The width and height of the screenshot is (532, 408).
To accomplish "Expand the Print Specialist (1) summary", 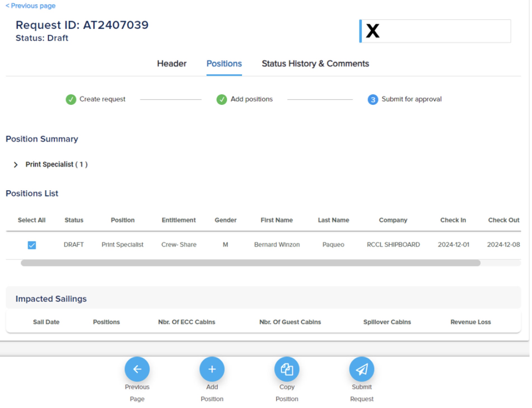I will [16, 165].
